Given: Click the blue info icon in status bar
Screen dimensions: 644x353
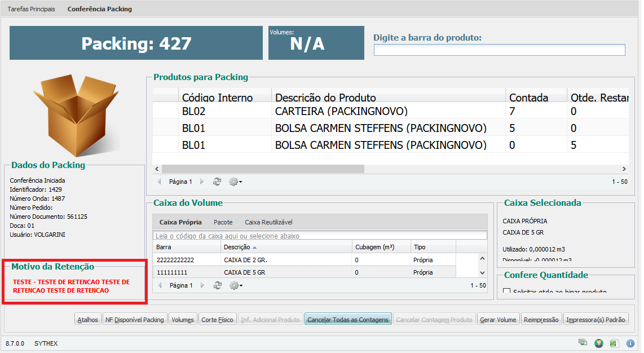Looking at the screenshot, I should (630, 343).
